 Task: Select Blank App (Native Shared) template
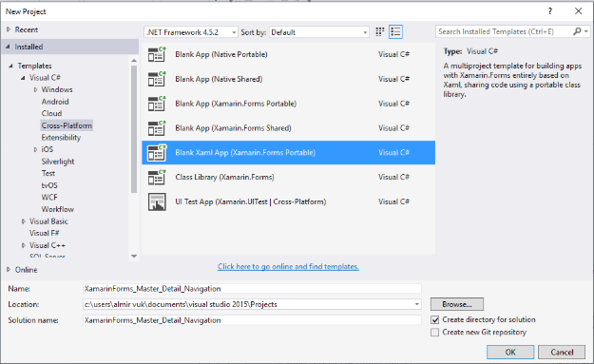click(x=288, y=79)
